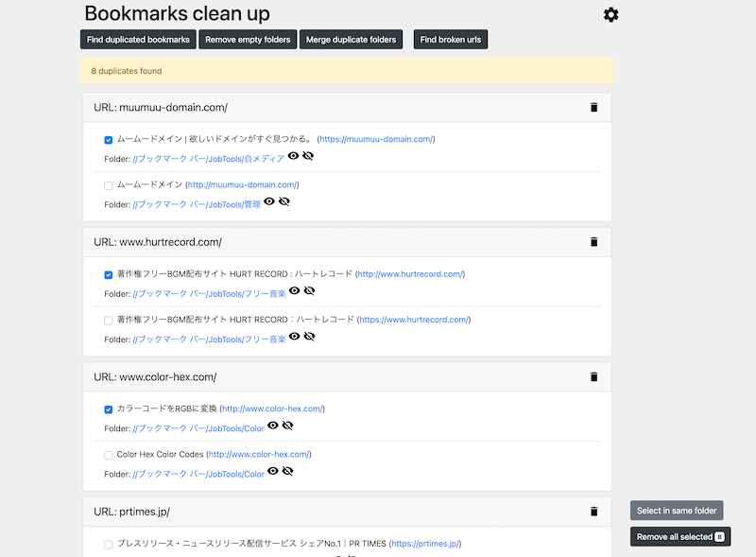The image size is (756, 557).
Task: Click the eye icon beside the 自メディア folder
Action: click(x=293, y=156)
